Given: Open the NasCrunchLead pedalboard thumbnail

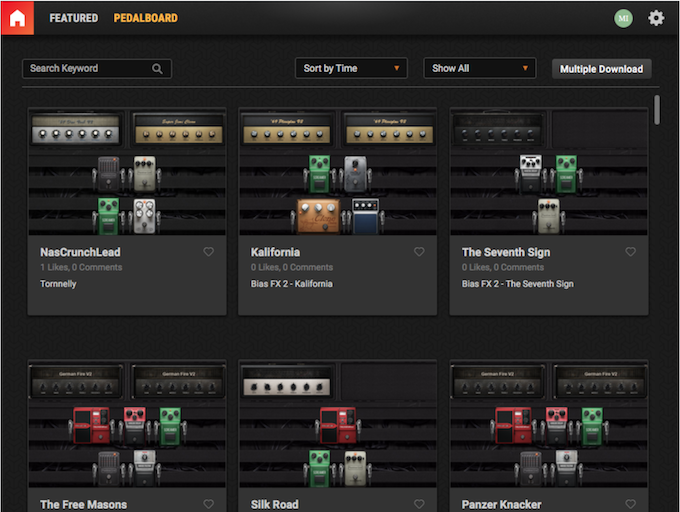Looking at the screenshot, I should point(127,172).
